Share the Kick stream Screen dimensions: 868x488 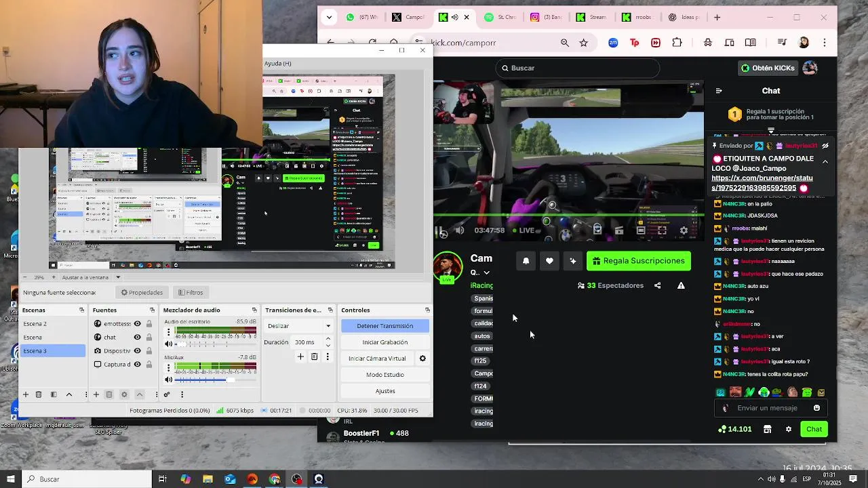pyautogui.click(x=657, y=285)
